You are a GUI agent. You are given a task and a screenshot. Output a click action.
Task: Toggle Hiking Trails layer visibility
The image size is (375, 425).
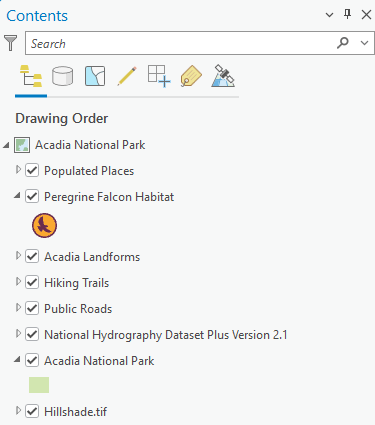[x=32, y=282]
